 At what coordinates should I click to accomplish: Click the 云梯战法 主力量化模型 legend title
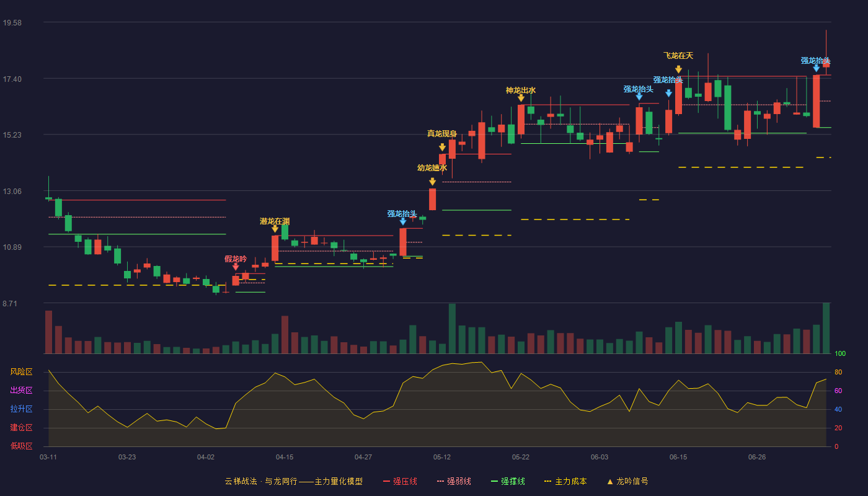294,481
